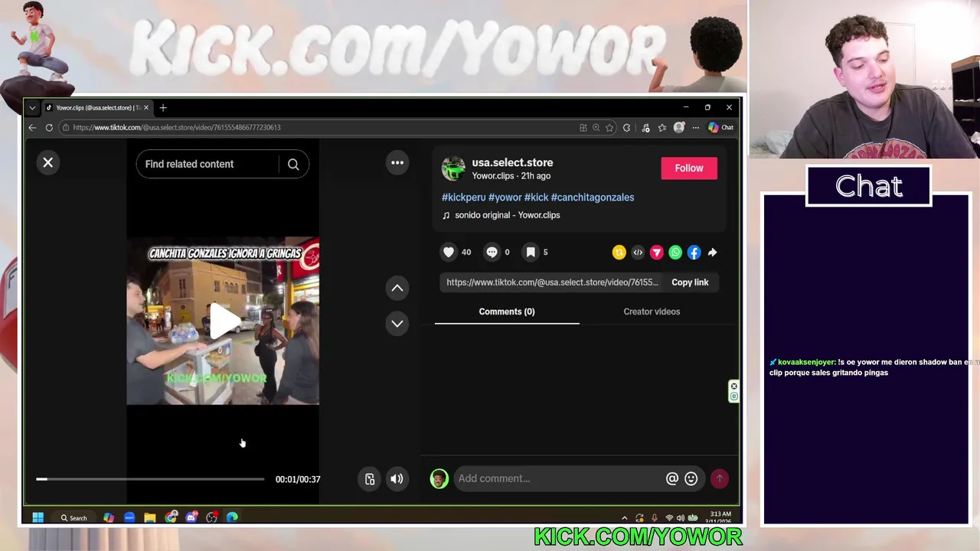Click the magnifier icon in Find related content
Image resolution: width=980 pixels, height=551 pixels.
coord(293,164)
